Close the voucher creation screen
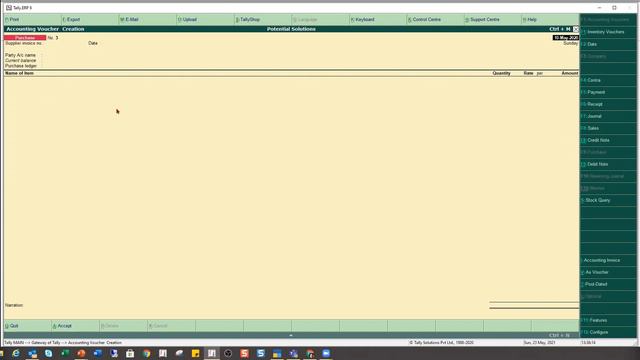 point(576,29)
